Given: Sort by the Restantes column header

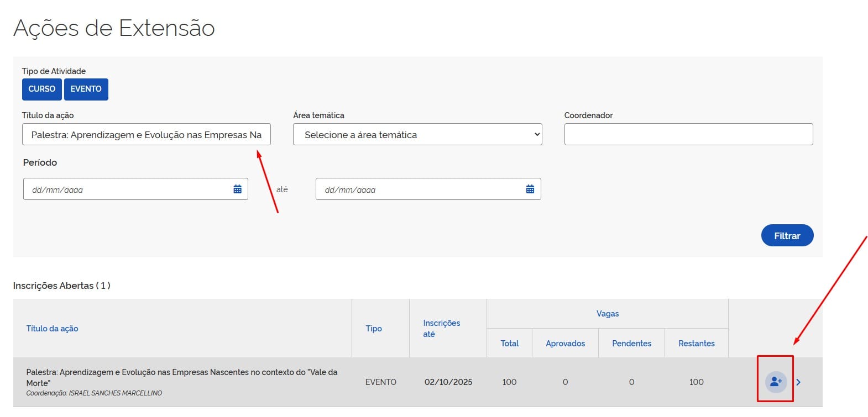Looking at the screenshot, I should click(696, 344).
